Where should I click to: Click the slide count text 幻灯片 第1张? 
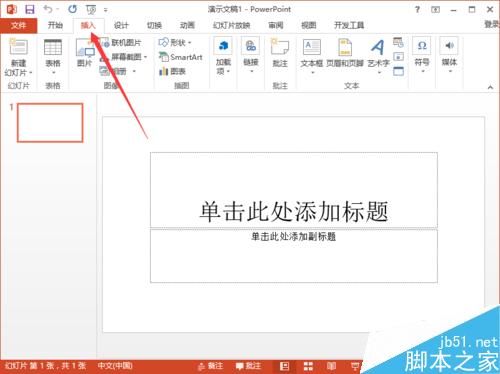(x=46, y=366)
